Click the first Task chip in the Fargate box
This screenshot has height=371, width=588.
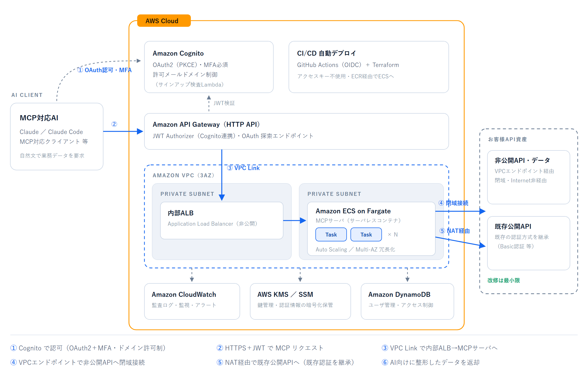(x=331, y=234)
